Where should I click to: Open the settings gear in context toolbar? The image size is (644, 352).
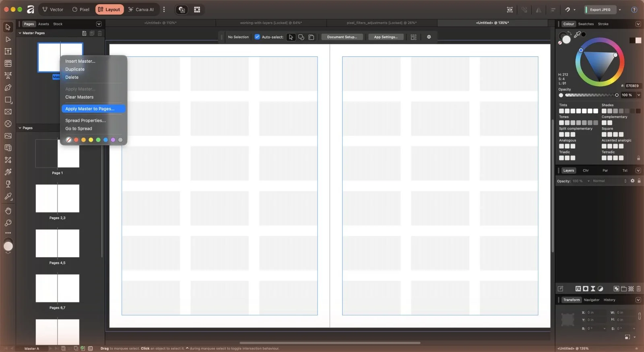[x=429, y=37]
